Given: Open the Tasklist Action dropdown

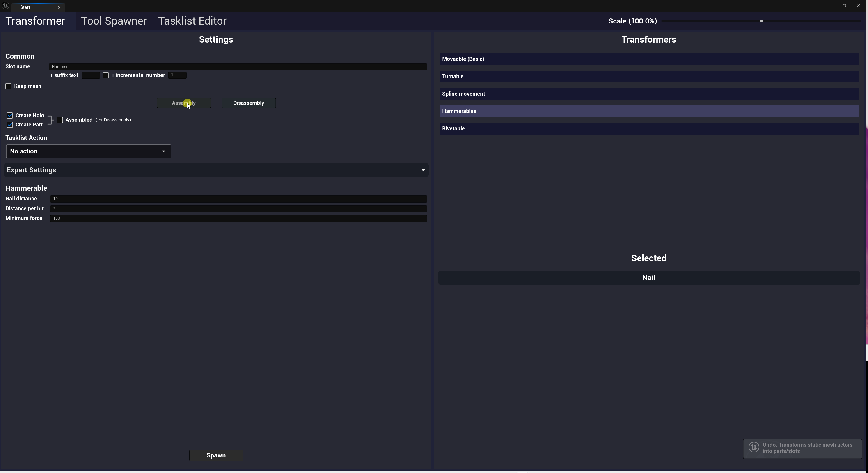Looking at the screenshot, I should click(88, 151).
